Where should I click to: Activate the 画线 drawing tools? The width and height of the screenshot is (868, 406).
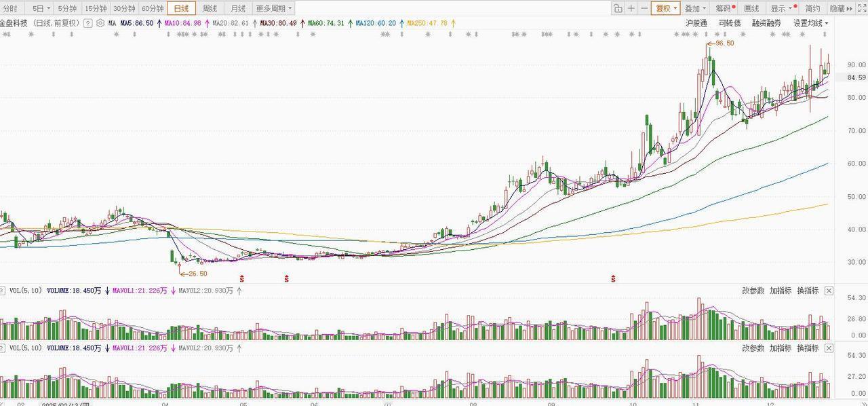(x=751, y=9)
